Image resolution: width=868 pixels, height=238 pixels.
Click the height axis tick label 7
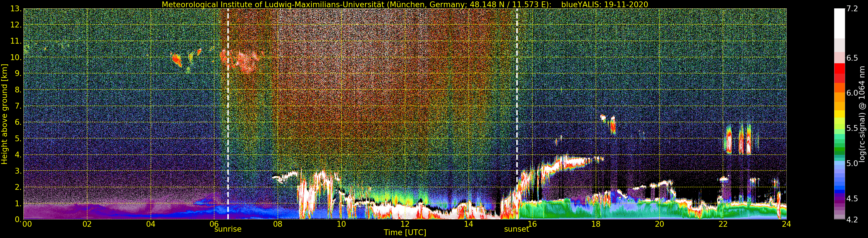point(18,106)
